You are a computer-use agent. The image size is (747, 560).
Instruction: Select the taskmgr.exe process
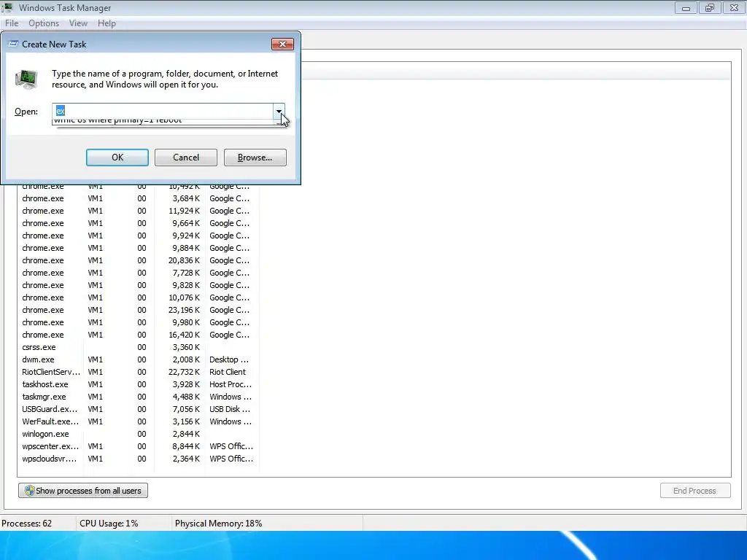click(138, 397)
